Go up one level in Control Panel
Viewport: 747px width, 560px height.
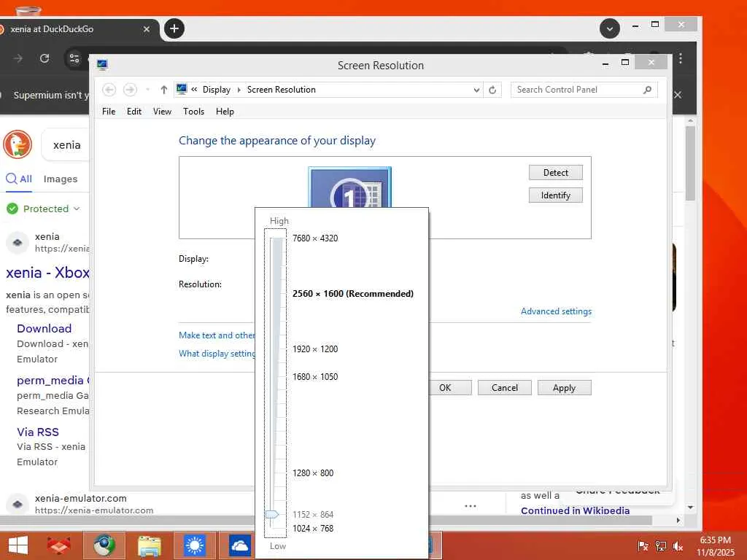(164, 90)
